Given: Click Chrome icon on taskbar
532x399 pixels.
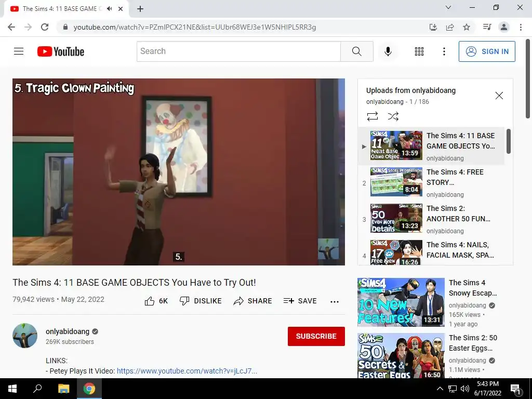Looking at the screenshot, I should pos(89,389).
